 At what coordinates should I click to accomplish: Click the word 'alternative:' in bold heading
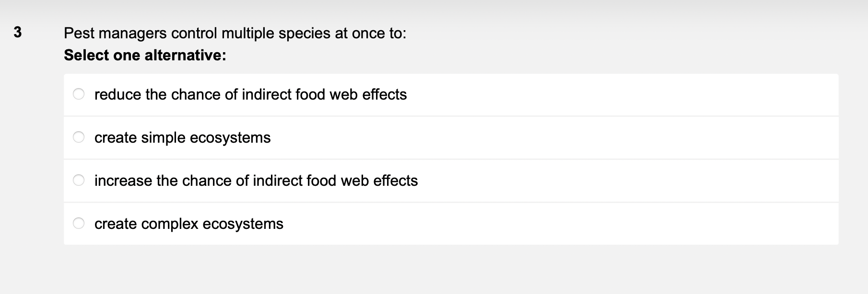[185, 55]
